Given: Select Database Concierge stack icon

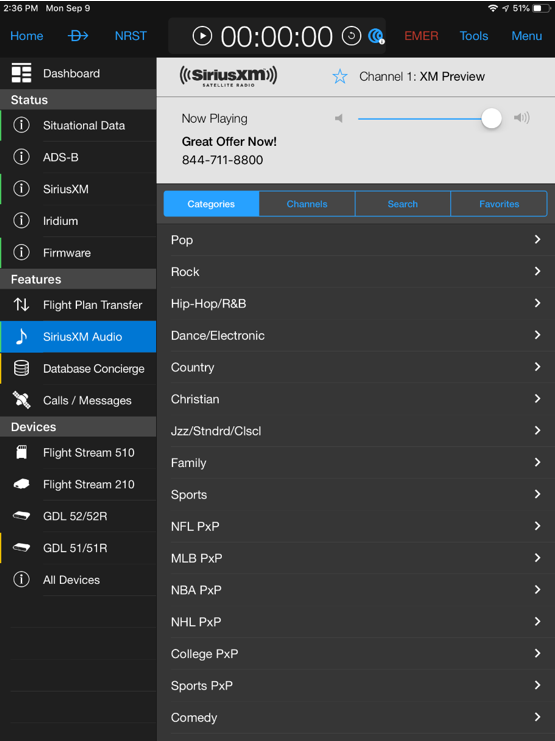Looking at the screenshot, I should (21, 368).
